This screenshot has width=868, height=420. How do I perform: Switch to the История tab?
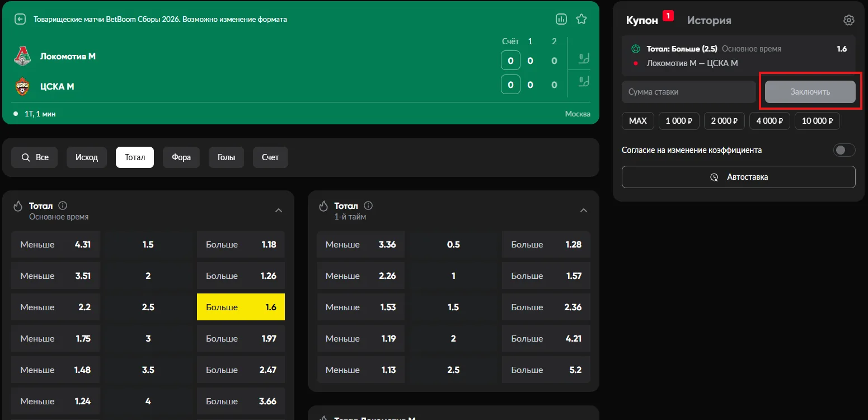(x=709, y=20)
